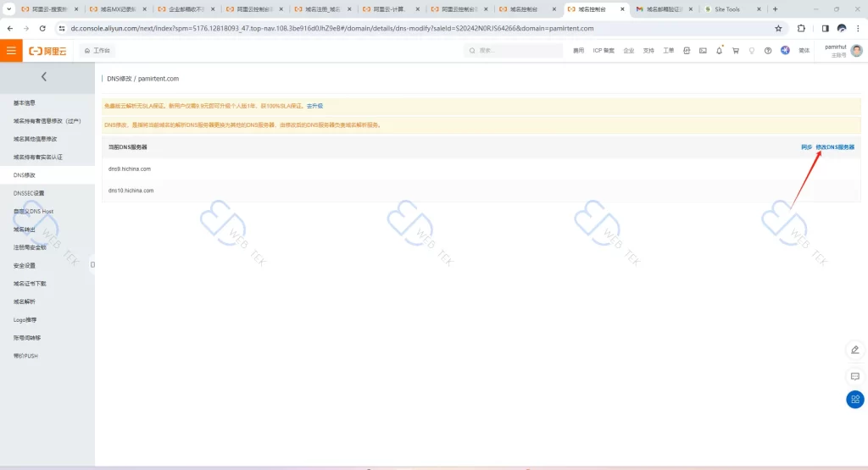This screenshot has width=868, height=470.
Task: Open the orange hamburger menu
Action: 11,51
